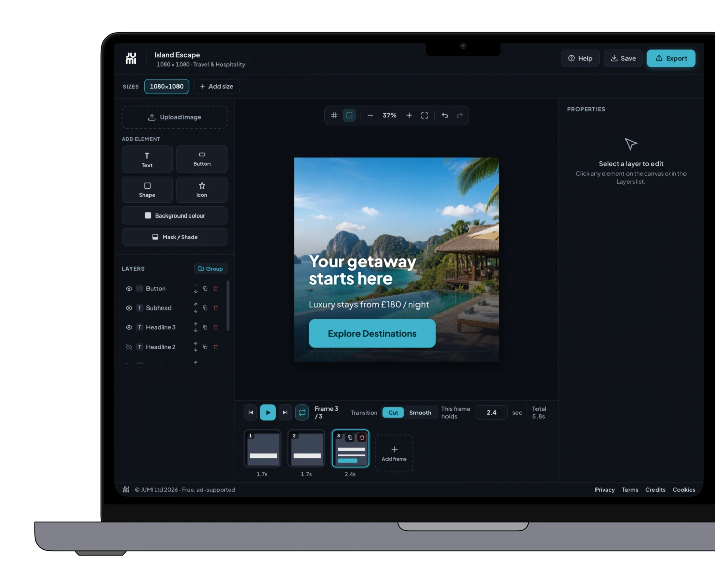Open the Privacy link
Viewport: 715px width, 588px height.
605,490
